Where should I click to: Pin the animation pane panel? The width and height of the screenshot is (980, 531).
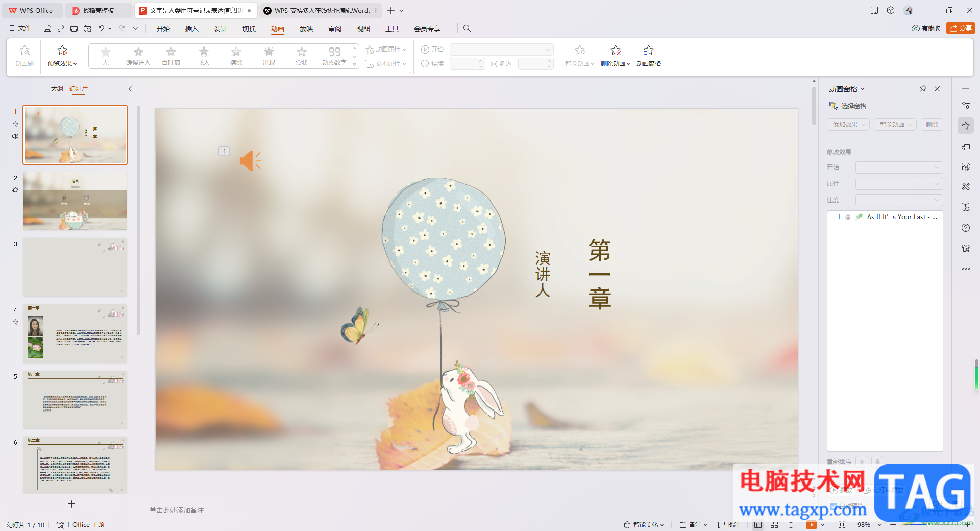pyautogui.click(x=923, y=89)
